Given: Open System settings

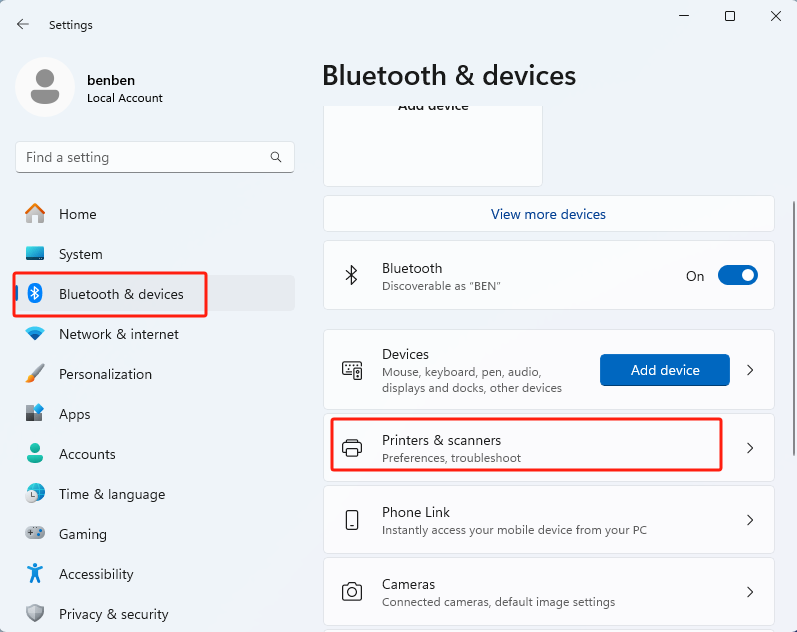Looking at the screenshot, I should point(155,253).
